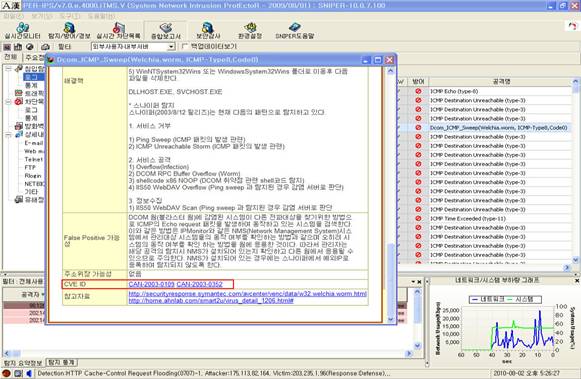Open the 도구 menu
The width and height of the screenshot is (581, 379).
pyautogui.click(x=70, y=16)
